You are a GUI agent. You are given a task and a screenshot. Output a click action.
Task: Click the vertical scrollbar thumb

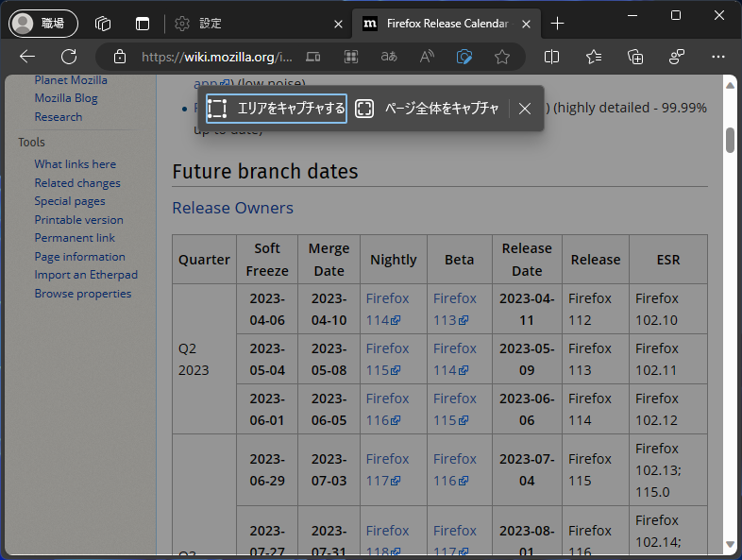730,140
